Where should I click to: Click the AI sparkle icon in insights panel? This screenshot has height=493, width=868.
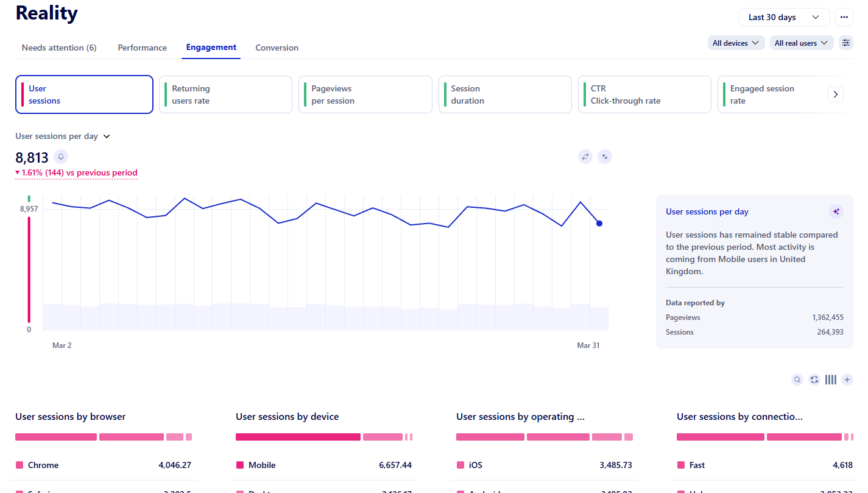click(x=836, y=211)
